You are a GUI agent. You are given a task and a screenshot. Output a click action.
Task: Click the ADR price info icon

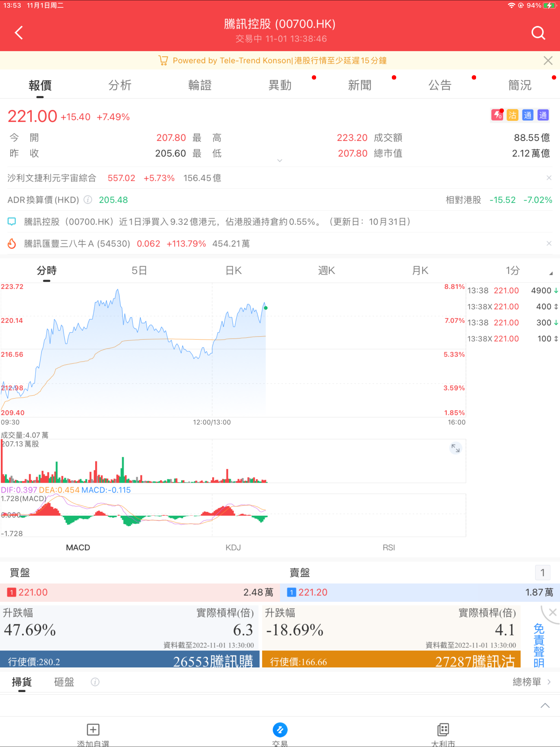coord(88,200)
